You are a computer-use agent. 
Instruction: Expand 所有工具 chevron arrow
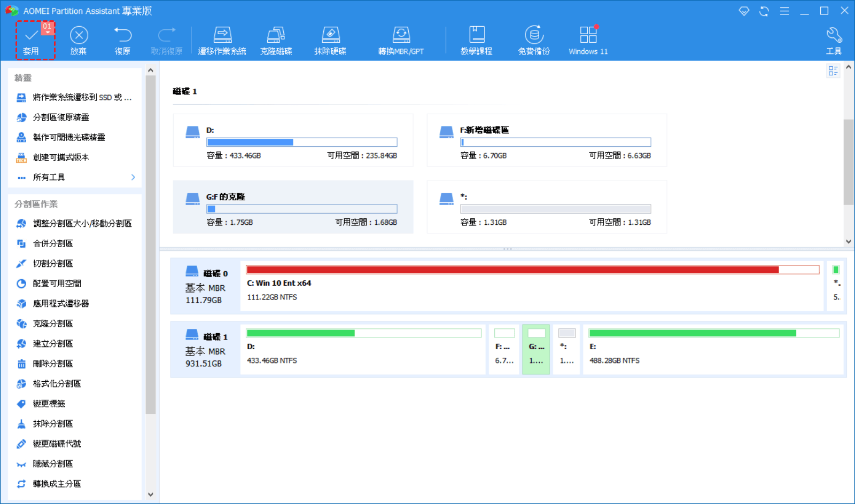[x=133, y=177]
